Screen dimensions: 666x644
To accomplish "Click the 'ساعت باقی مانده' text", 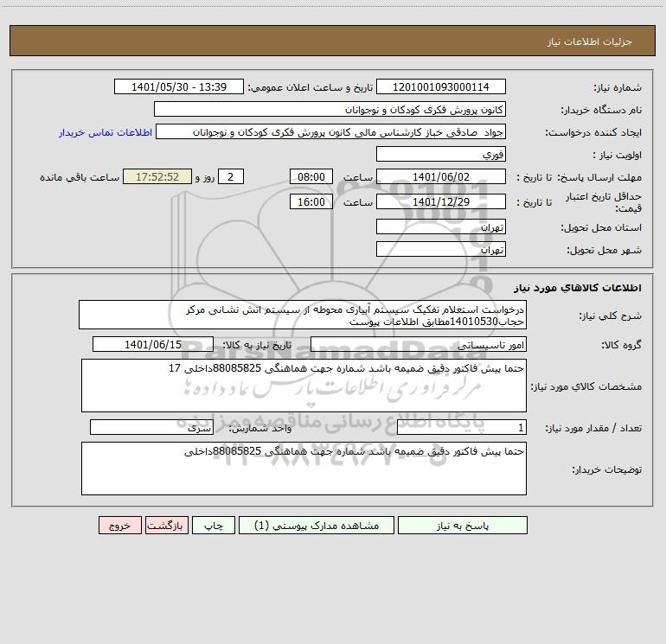I will click(80, 177).
